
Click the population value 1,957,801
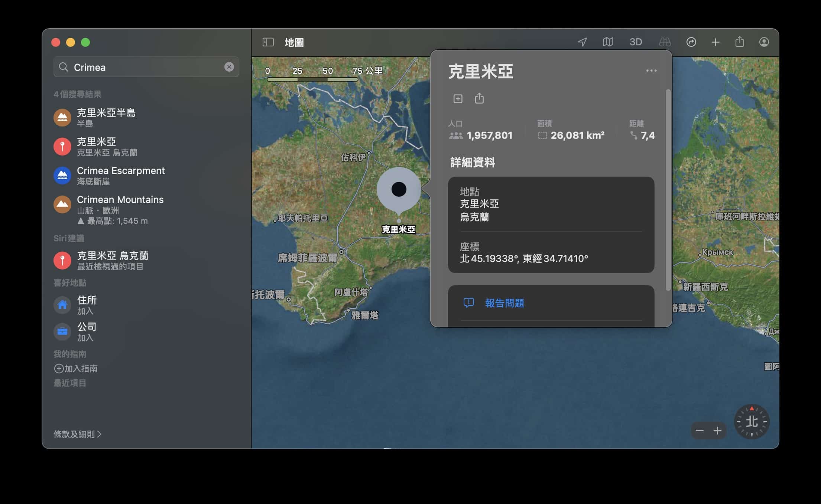coord(490,135)
